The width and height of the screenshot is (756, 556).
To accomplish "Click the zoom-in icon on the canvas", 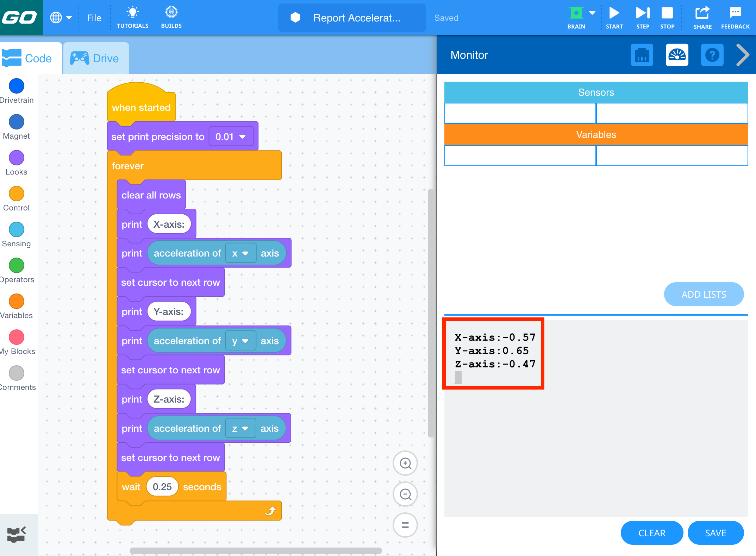I will click(x=405, y=463).
